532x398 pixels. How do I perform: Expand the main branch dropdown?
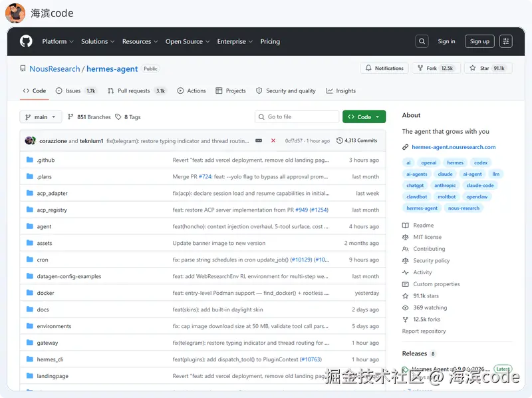point(40,116)
